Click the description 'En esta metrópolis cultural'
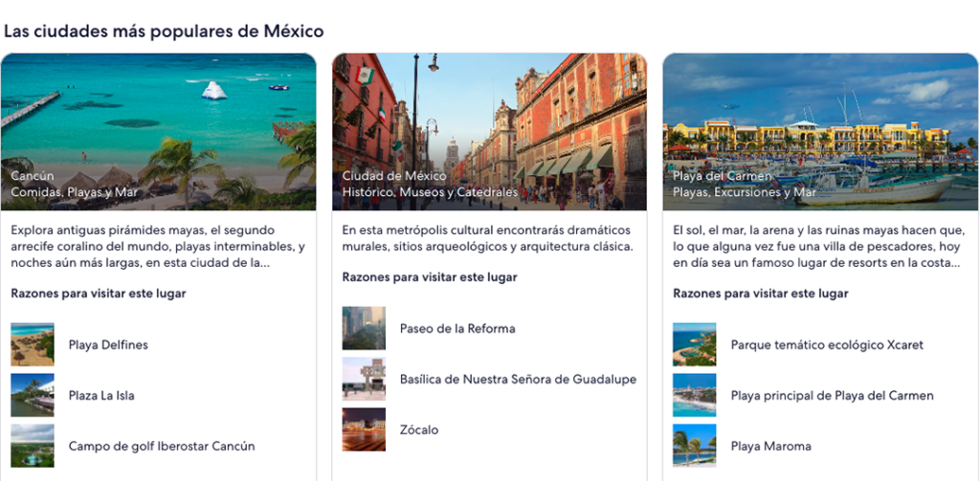 tap(487, 239)
